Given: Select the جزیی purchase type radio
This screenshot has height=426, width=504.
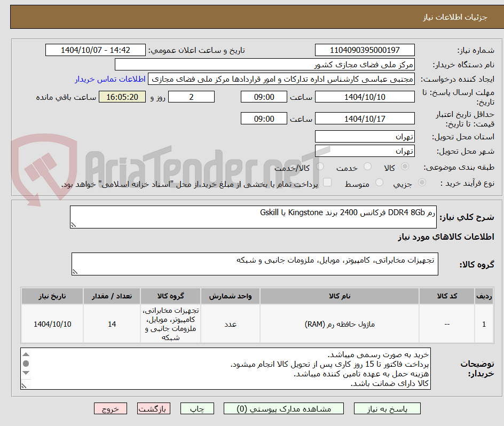Looking at the screenshot, I should click(422, 183).
